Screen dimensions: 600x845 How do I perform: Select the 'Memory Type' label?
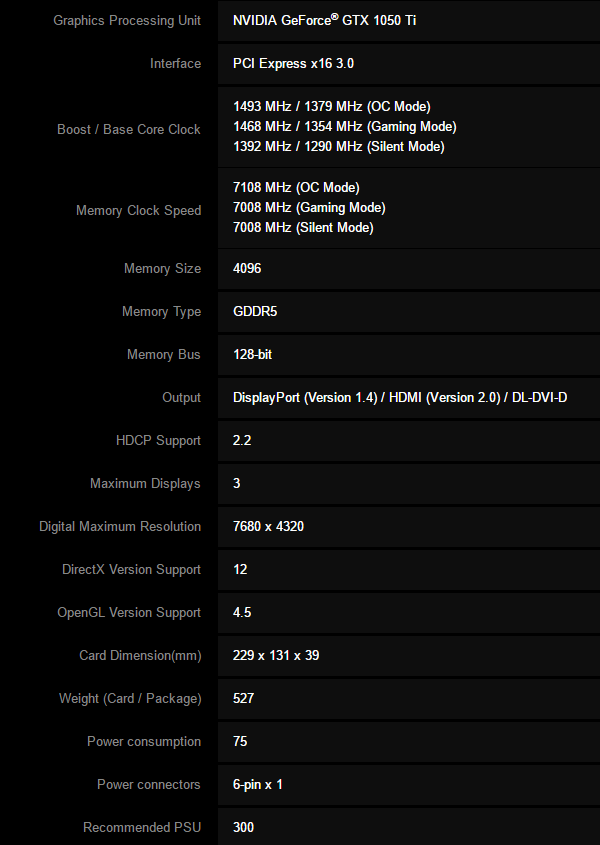(x=161, y=311)
